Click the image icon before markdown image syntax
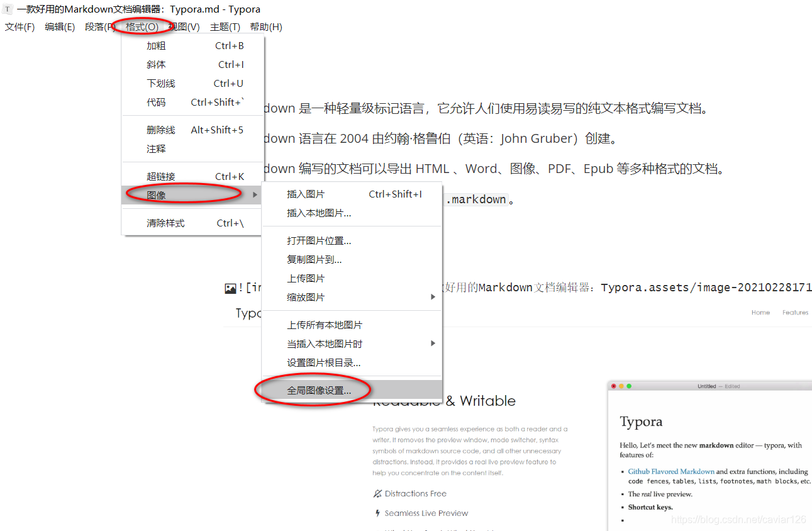Viewport: 812px width, 531px height. click(230, 289)
